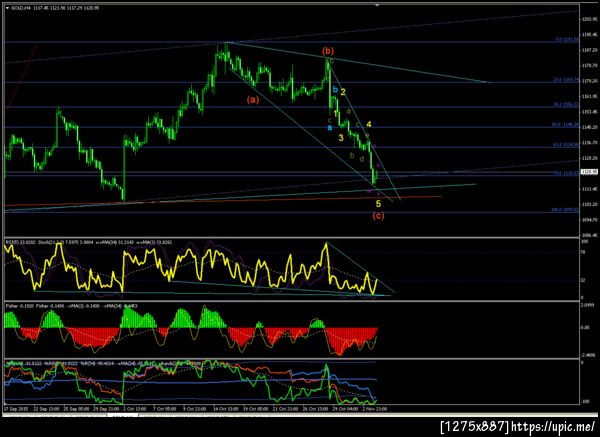600x437 pixels.
Task: Select the orange (b) wave label
Action: 328,51
